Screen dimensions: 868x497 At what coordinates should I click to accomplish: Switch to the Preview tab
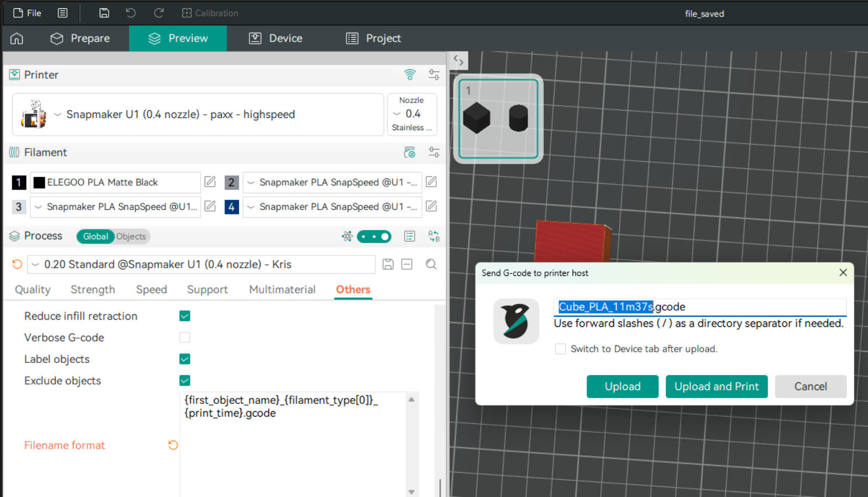(178, 38)
